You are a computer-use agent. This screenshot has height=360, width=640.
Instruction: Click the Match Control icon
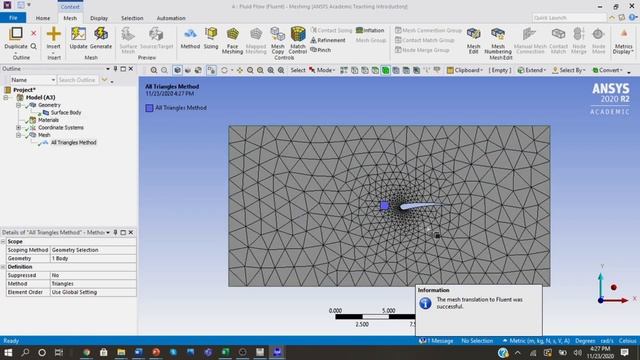pos(298,33)
